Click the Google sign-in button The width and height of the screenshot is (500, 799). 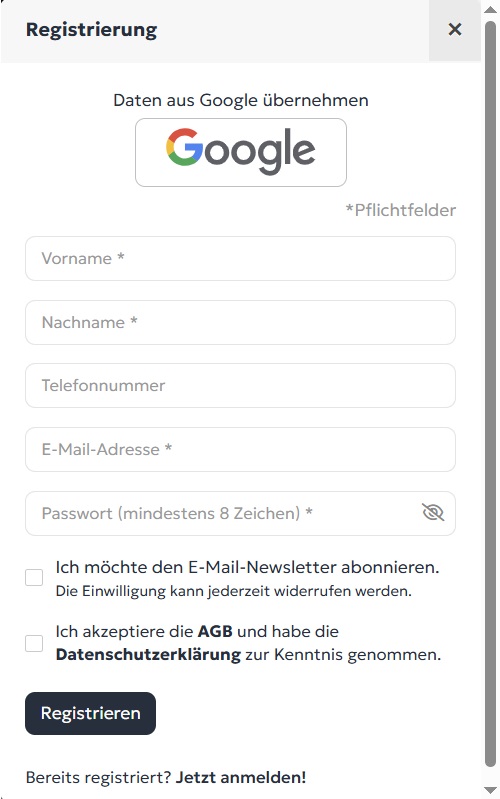tap(241, 152)
